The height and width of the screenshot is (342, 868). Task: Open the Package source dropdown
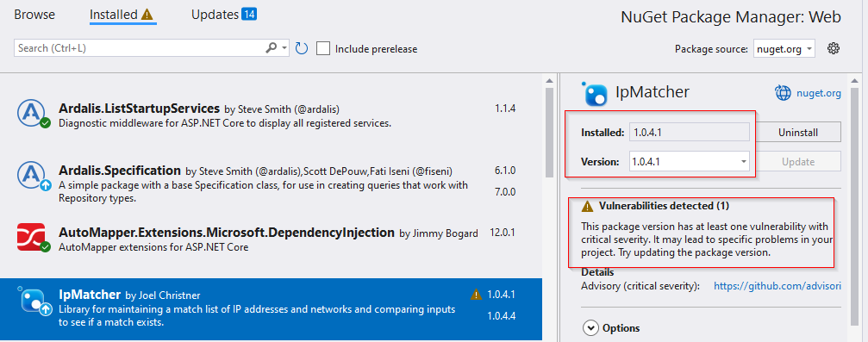pyautogui.click(x=784, y=49)
